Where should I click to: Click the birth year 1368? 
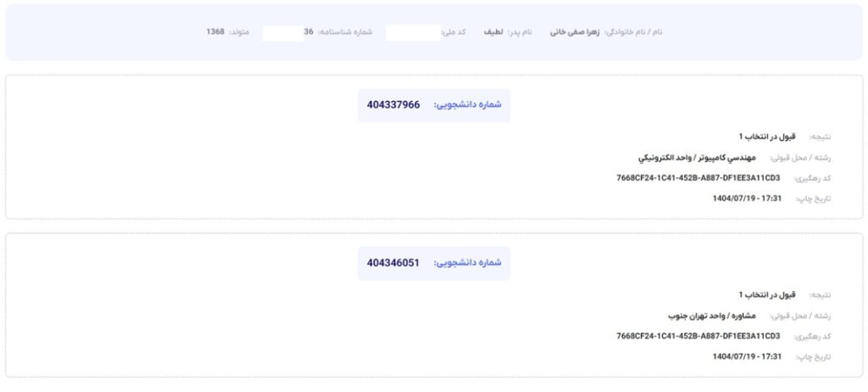point(215,32)
